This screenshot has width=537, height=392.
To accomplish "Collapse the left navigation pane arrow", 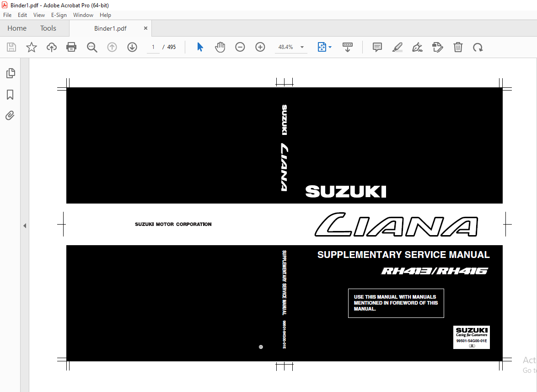I will click(x=25, y=226).
